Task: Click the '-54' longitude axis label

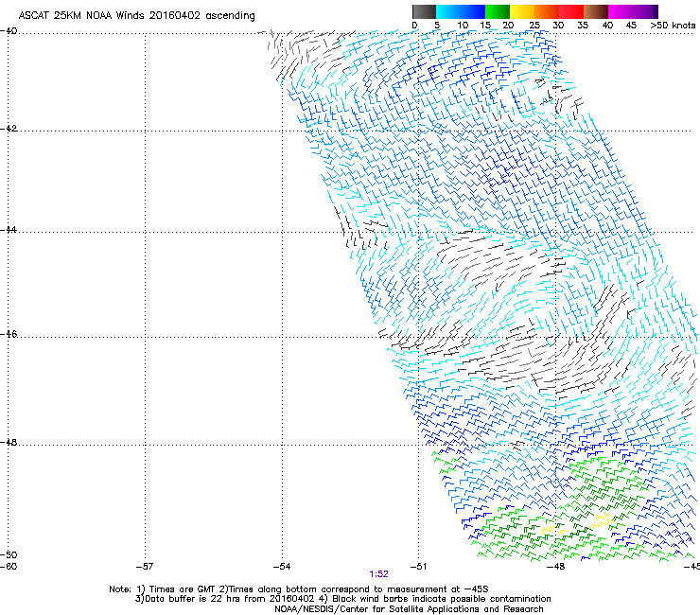Action: pos(282,567)
